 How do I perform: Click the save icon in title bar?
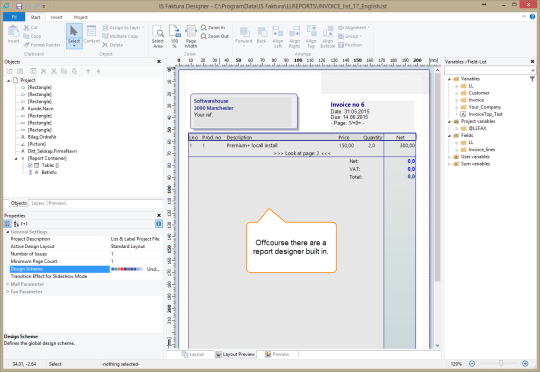coord(19,6)
